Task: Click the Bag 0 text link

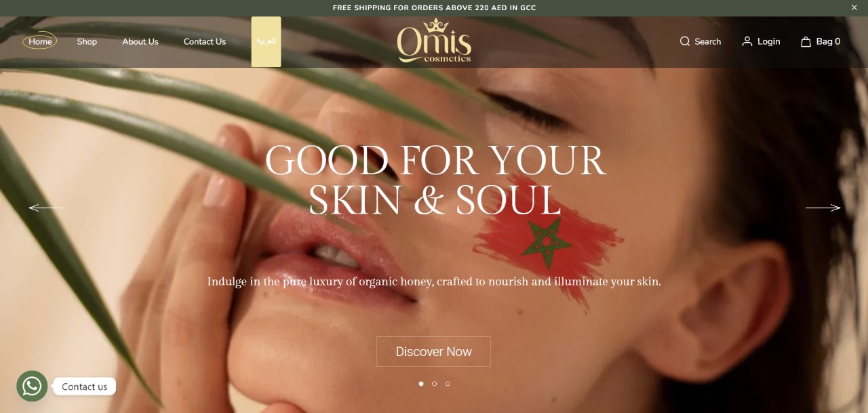Action: pyautogui.click(x=828, y=41)
